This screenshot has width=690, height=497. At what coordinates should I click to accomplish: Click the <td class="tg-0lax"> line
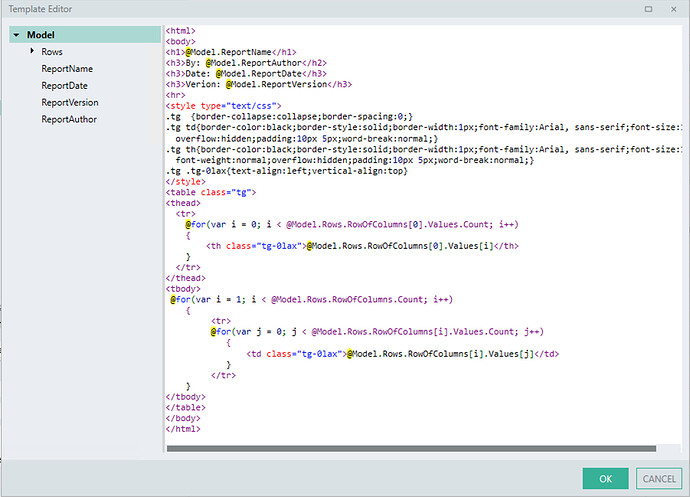pyautogui.click(x=403, y=354)
